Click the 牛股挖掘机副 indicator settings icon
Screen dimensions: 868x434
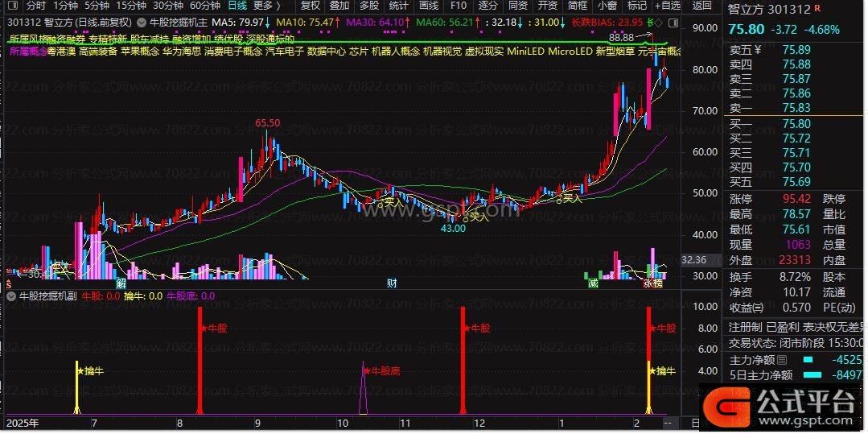10,296
